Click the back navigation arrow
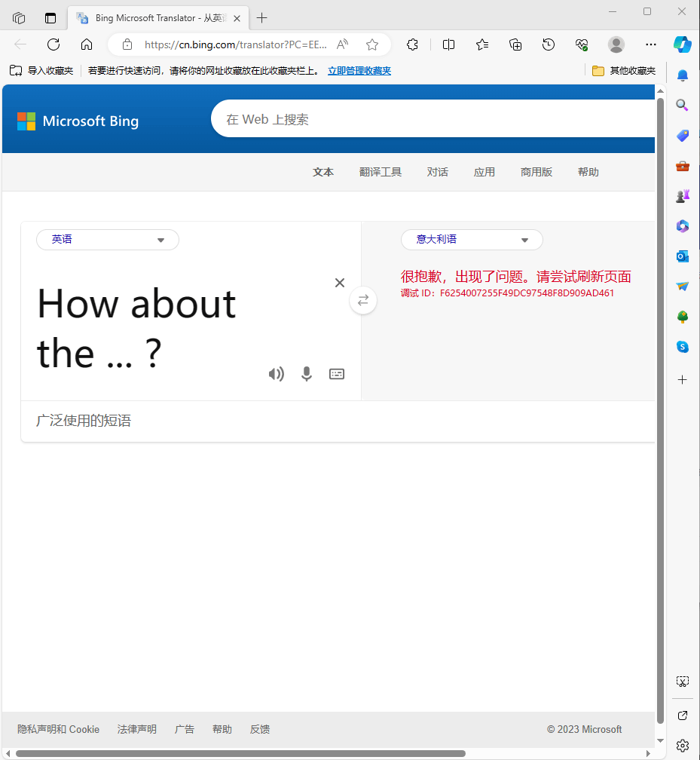The width and height of the screenshot is (700, 760). (x=20, y=44)
